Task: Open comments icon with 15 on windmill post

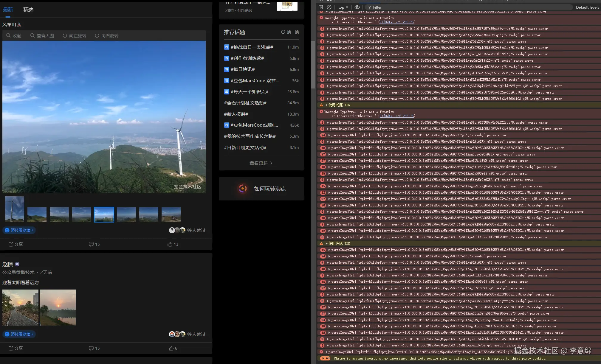Action: pyautogui.click(x=91, y=244)
